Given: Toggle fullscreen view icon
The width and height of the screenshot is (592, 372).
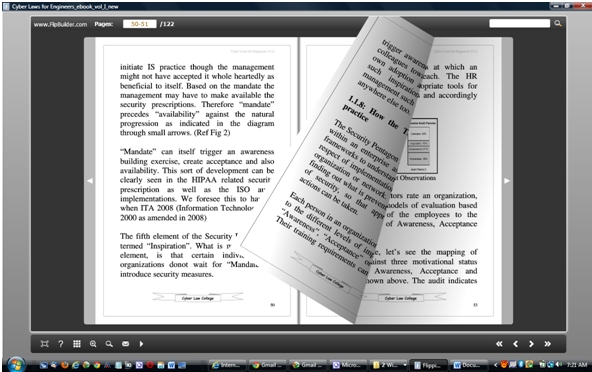Looking at the screenshot, I should [x=45, y=344].
